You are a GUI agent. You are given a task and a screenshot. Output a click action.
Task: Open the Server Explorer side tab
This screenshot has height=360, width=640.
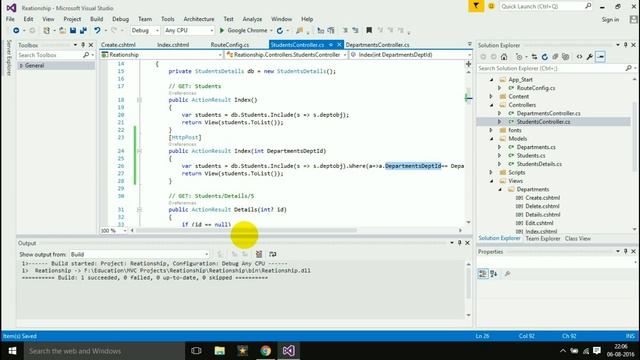(9, 58)
